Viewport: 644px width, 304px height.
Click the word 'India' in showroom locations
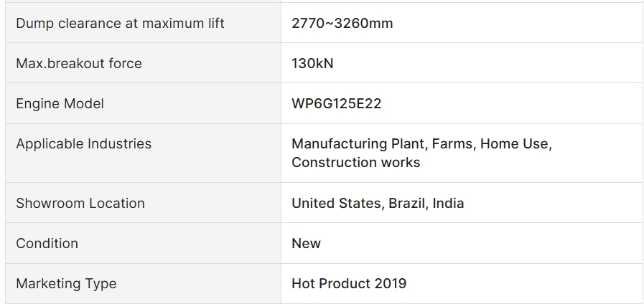448,204
